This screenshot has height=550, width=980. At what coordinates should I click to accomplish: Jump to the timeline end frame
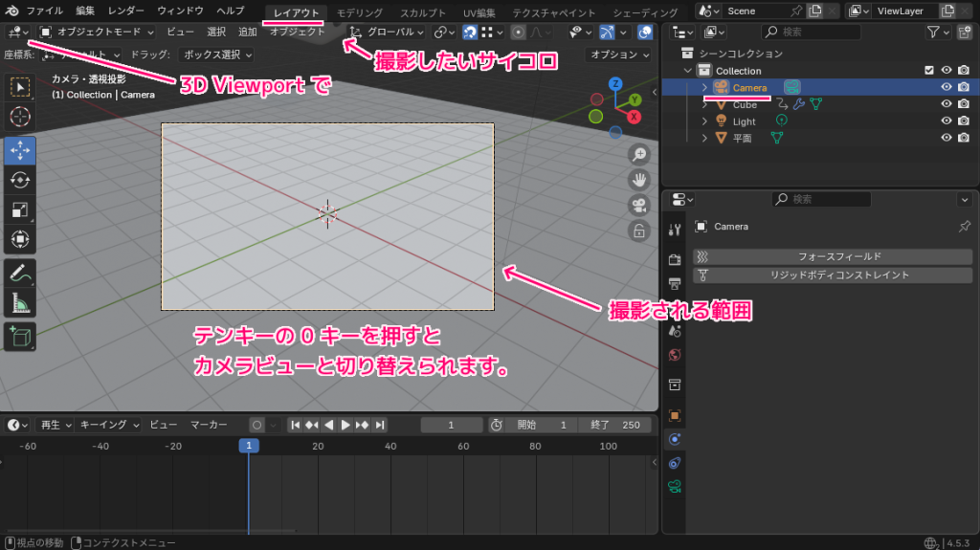(379, 425)
